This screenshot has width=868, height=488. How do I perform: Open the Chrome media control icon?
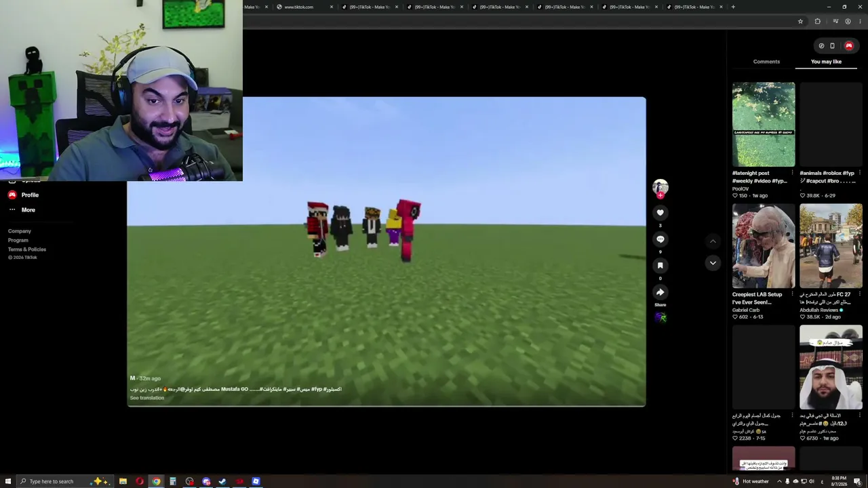point(835,22)
